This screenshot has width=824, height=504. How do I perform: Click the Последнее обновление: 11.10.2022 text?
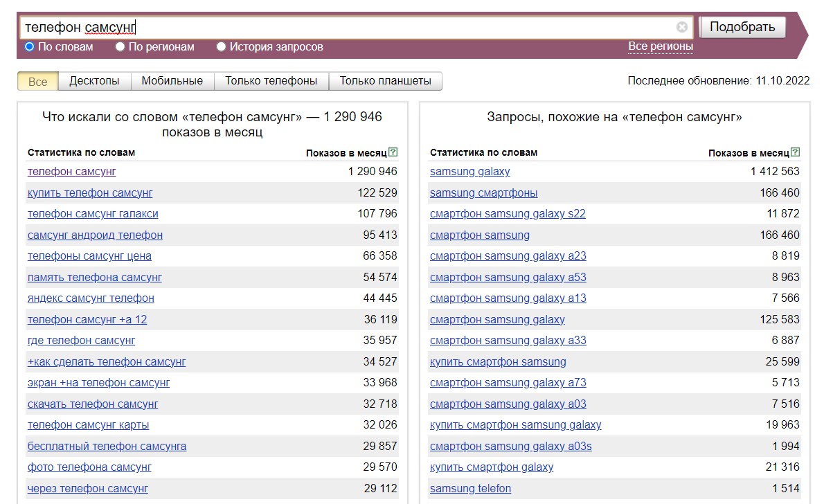click(718, 80)
